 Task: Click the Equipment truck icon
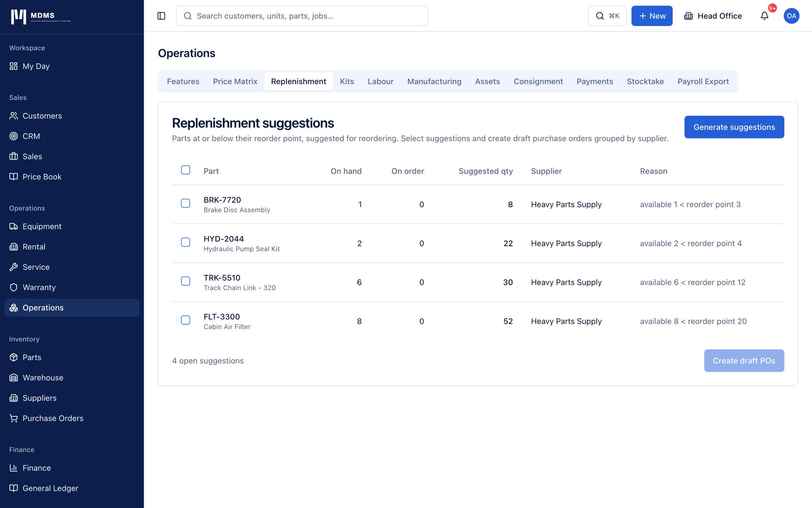point(14,226)
